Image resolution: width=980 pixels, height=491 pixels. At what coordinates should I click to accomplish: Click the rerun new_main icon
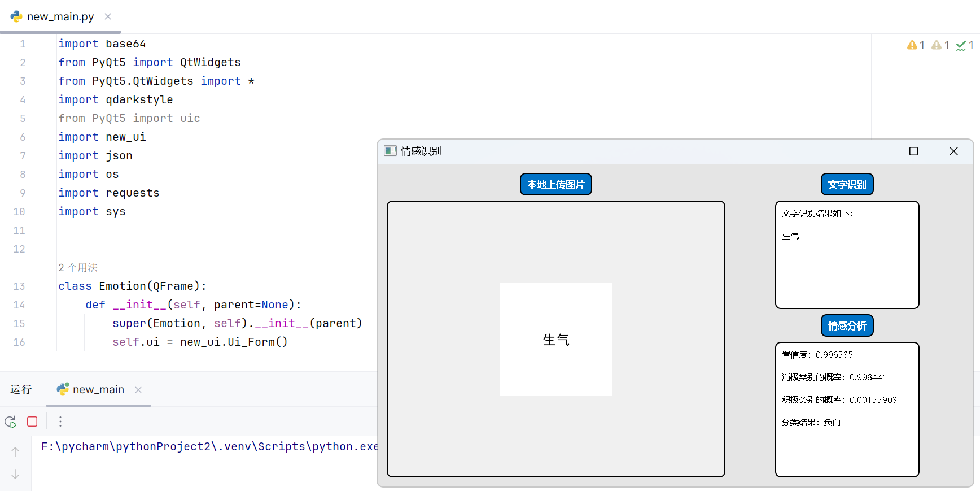(x=11, y=422)
